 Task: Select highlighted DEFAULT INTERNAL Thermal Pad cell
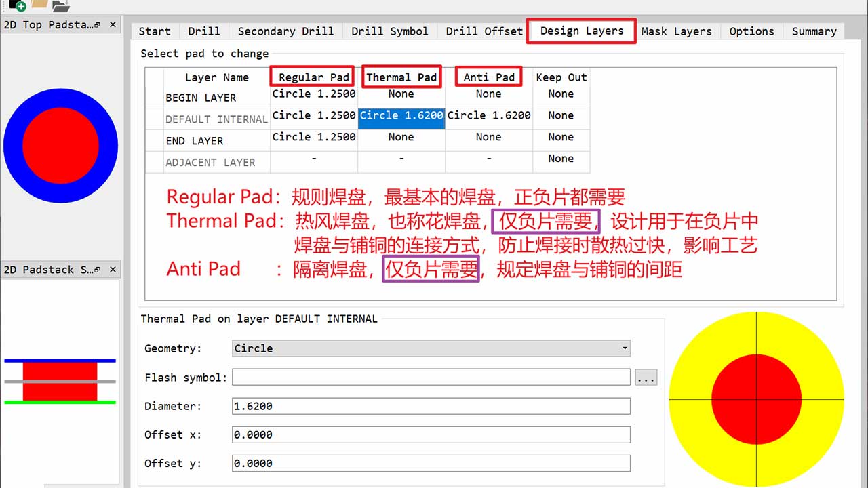[401, 119]
